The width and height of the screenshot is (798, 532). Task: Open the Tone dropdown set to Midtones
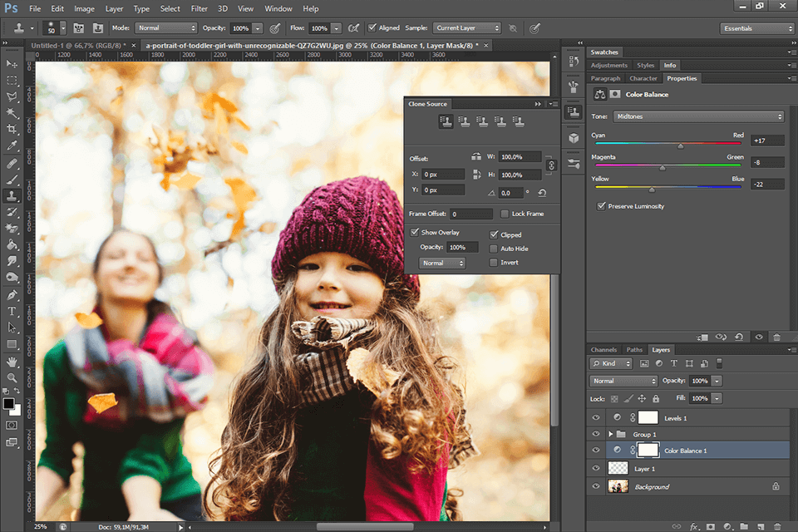[699, 116]
